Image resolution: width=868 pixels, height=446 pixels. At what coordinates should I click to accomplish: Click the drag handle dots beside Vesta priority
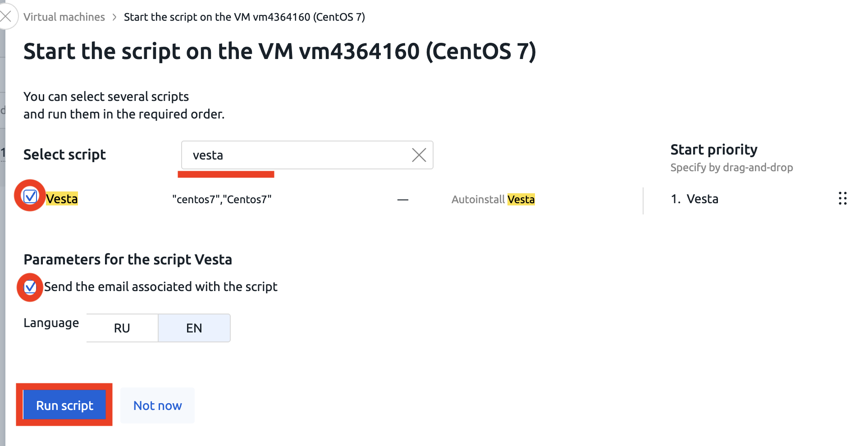pos(842,198)
